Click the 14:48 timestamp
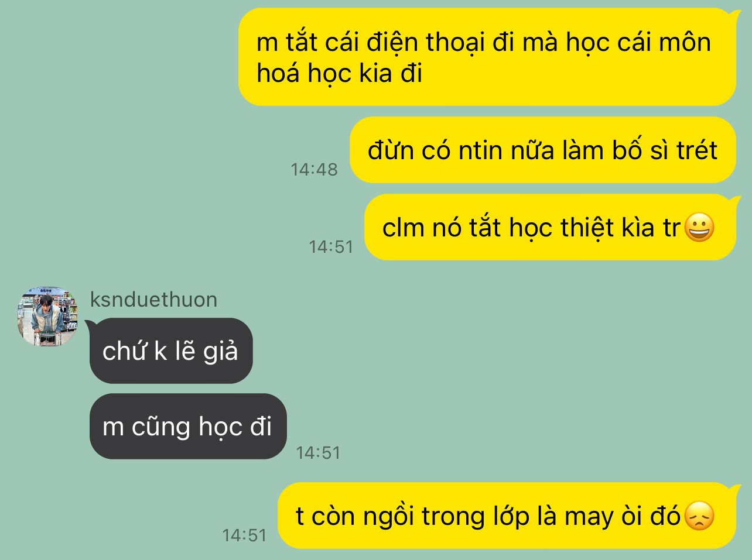This screenshot has height=560, width=752. (x=315, y=170)
